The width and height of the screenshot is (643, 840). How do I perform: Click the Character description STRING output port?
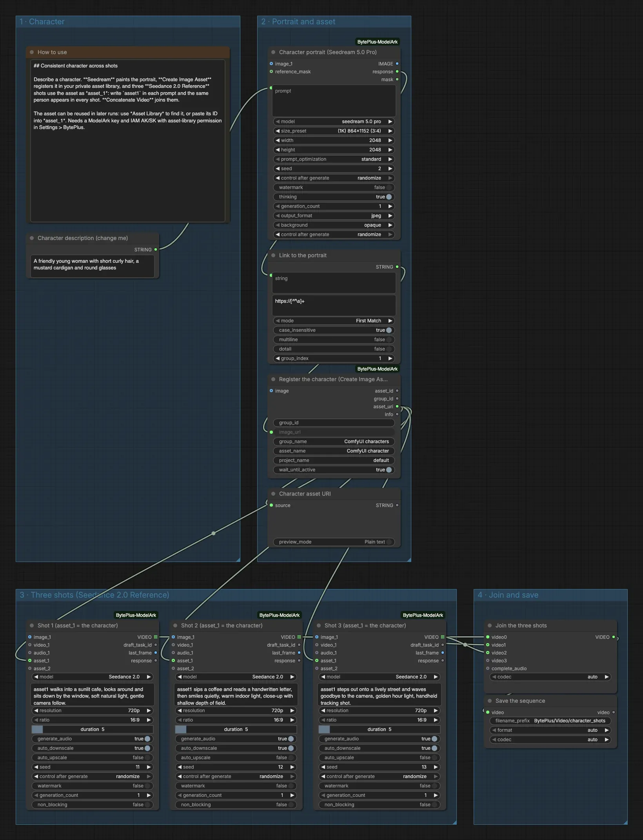(156, 249)
